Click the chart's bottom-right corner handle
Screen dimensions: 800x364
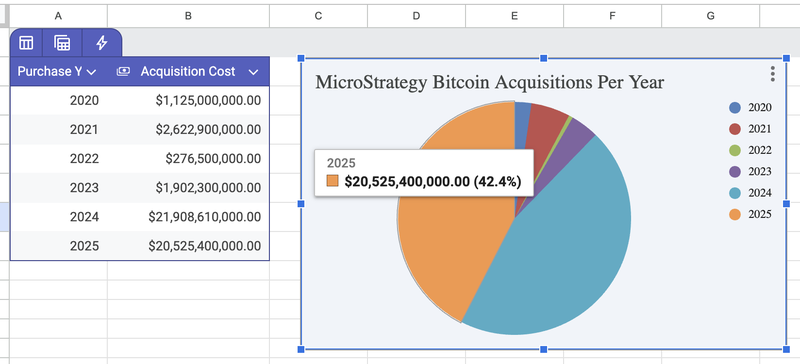pyautogui.click(x=786, y=349)
